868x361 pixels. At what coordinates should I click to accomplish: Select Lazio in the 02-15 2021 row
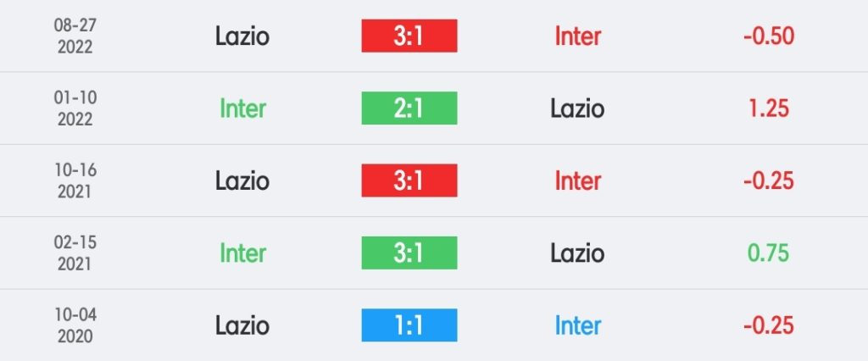(x=577, y=253)
